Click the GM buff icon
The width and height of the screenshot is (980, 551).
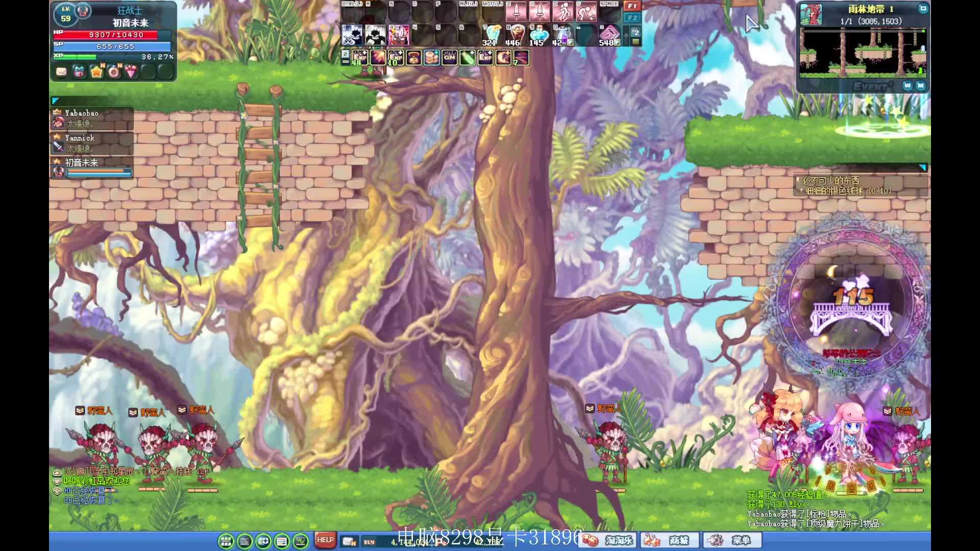(x=449, y=58)
